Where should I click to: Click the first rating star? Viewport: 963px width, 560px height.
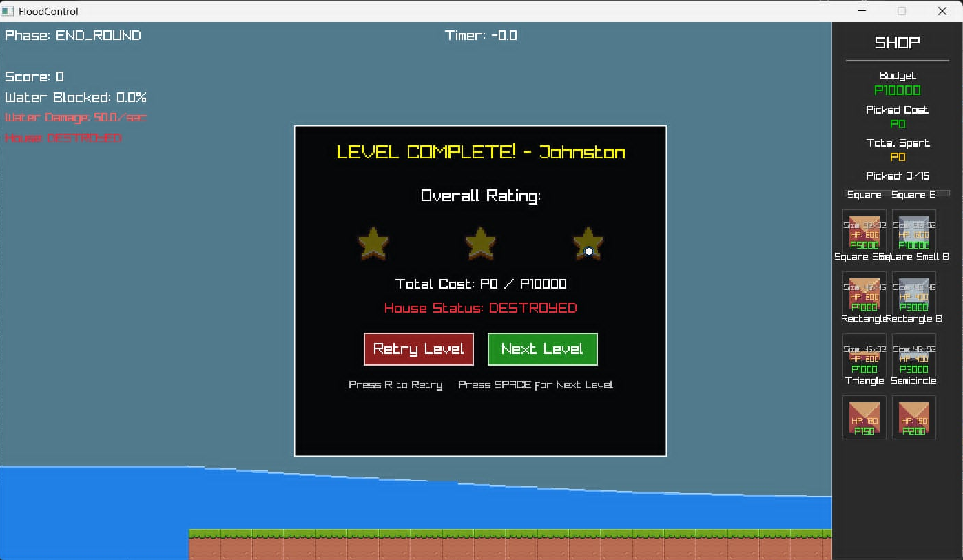373,243
